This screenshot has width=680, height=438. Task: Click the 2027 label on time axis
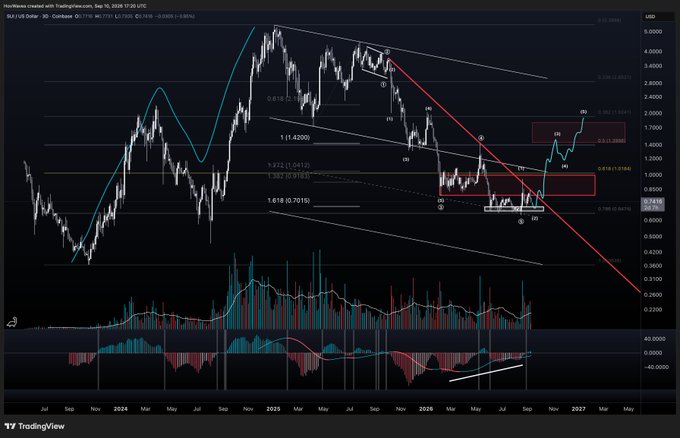[x=579, y=409]
